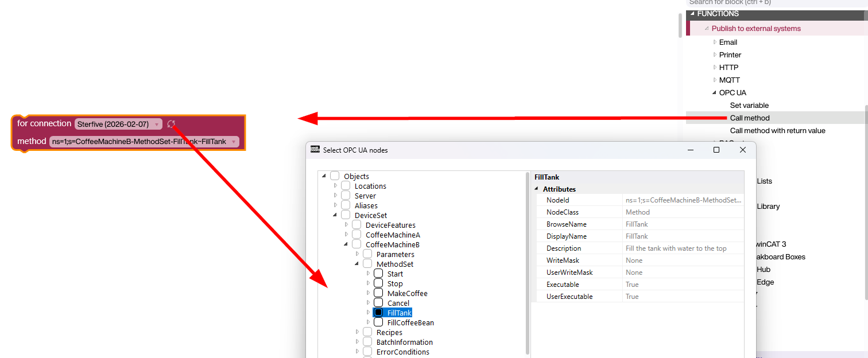Enable the FillCoffeeBean checkbox
This screenshot has width=868, height=358.
coord(378,322)
